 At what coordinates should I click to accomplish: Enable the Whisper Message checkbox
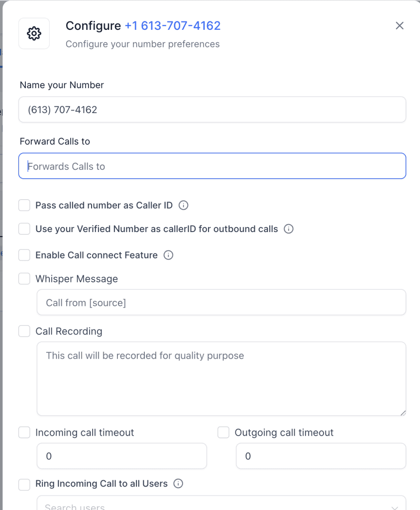[24, 279]
